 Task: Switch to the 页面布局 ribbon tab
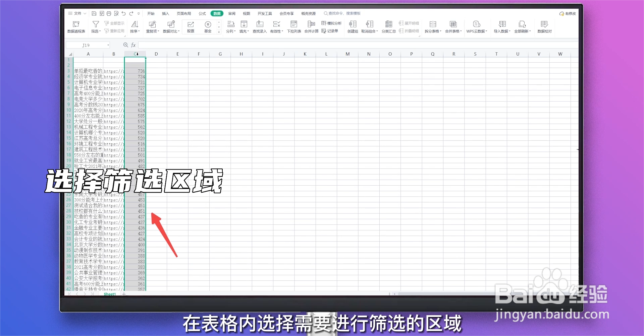coord(184,13)
